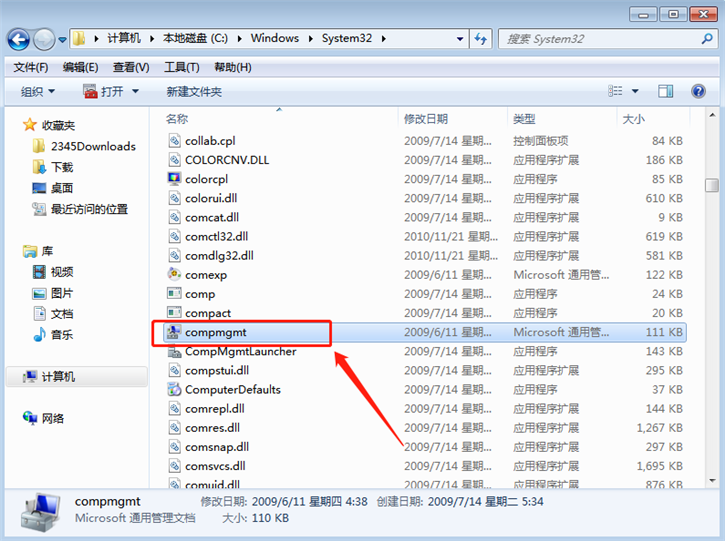Click the 打开 toolbar button
The image size is (725, 541).
[103, 92]
